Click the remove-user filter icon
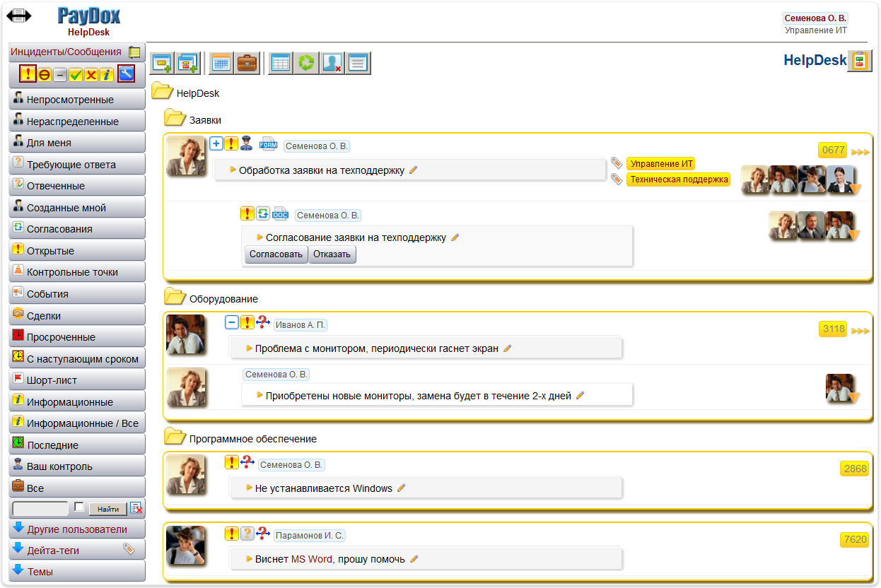Viewport: 881px width, 588px height. [332, 62]
